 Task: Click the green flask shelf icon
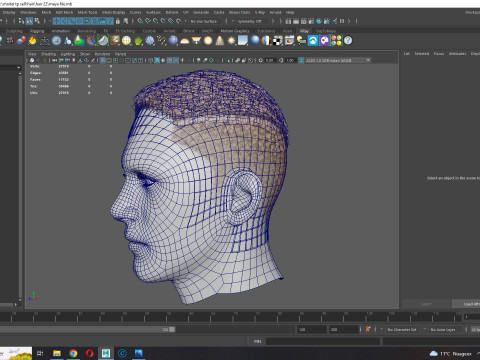click(79, 41)
